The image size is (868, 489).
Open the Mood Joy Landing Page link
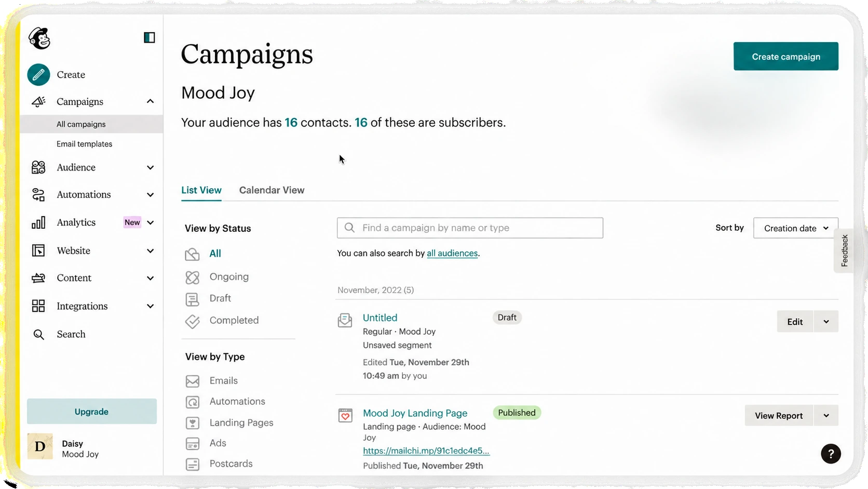point(415,413)
